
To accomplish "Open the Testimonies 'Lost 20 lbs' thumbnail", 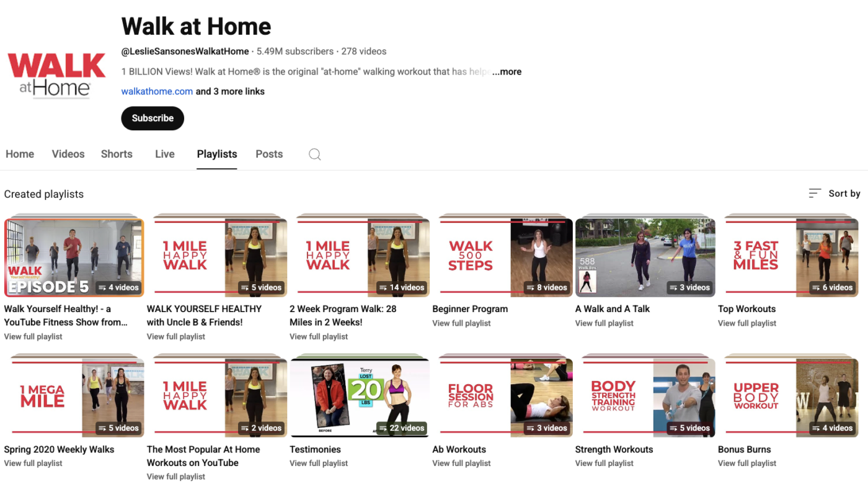I will (360, 398).
